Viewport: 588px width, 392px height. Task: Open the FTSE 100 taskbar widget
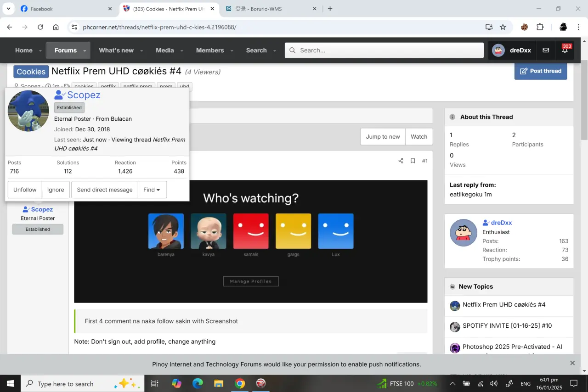(x=407, y=384)
